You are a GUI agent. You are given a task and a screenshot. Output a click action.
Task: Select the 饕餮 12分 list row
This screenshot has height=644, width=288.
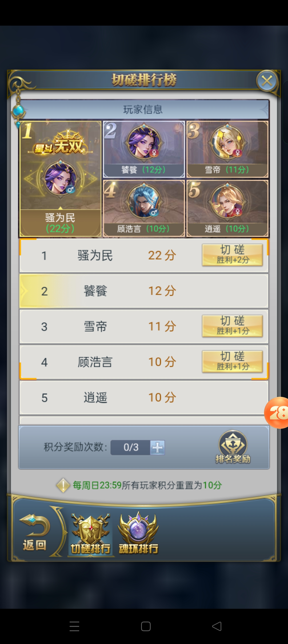(144, 291)
